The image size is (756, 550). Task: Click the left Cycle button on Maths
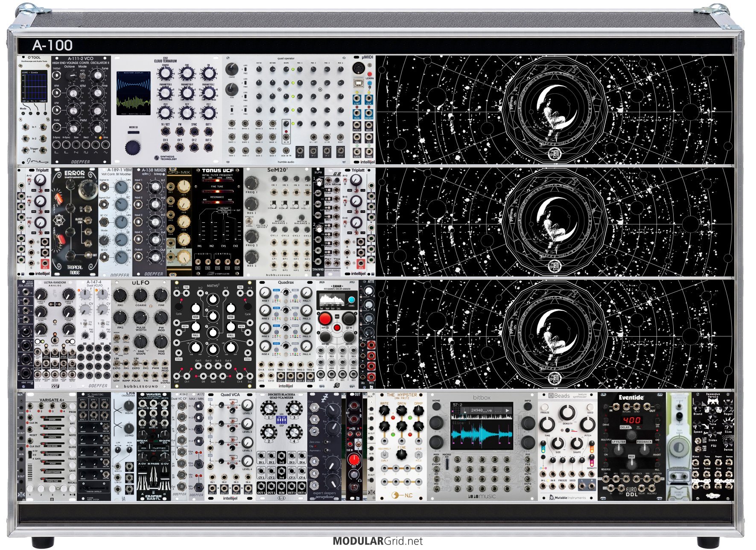pyautogui.click(x=178, y=307)
